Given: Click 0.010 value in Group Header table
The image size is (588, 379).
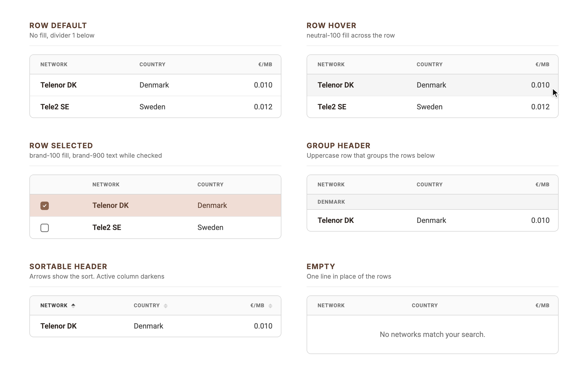Looking at the screenshot, I should (540, 220).
